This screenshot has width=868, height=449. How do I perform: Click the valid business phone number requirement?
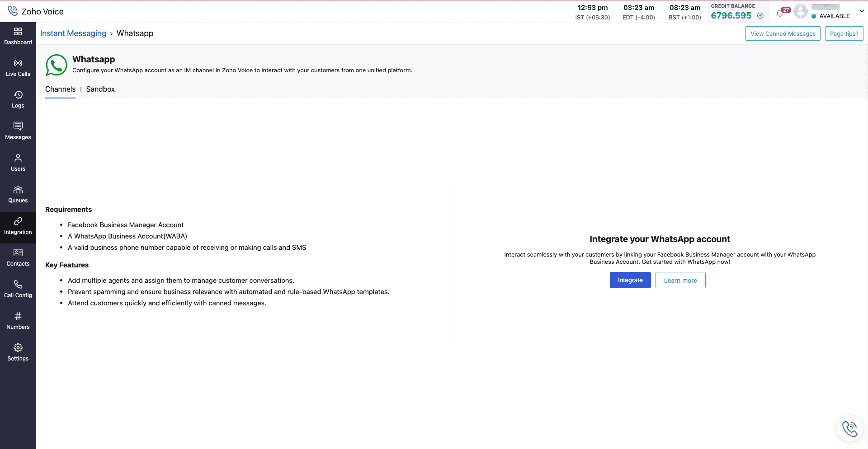click(187, 248)
